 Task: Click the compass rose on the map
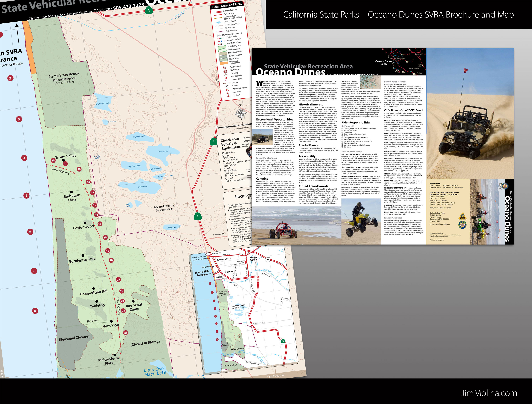[241, 112]
